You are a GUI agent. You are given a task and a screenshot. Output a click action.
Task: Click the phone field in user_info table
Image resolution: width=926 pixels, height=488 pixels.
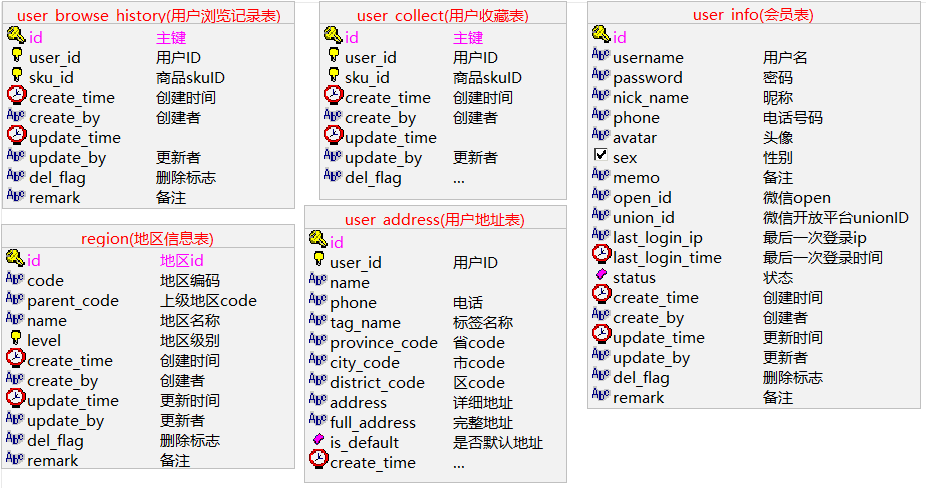636,118
